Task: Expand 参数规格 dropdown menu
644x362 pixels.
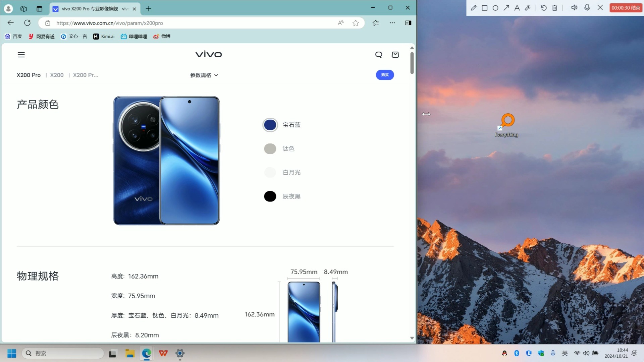Action: (x=204, y=75)
